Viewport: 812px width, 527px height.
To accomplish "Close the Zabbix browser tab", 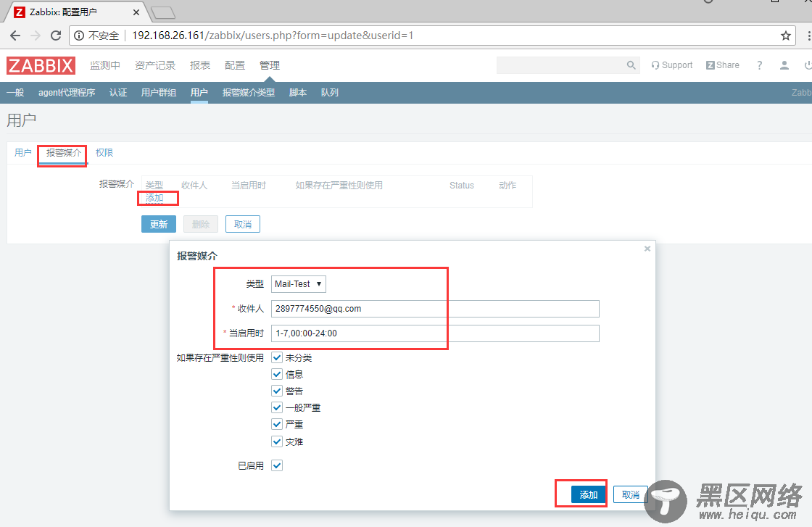I will (136, 12).
